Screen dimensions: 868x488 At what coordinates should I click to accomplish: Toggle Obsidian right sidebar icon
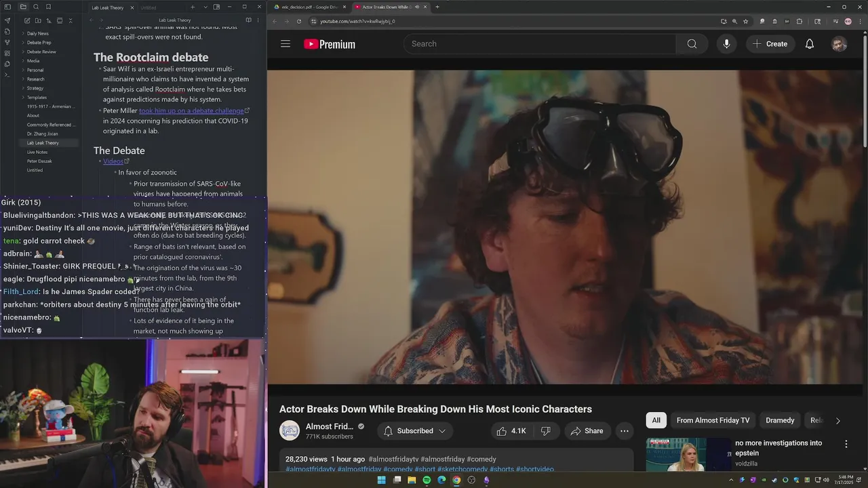click(x=216, y=7)
